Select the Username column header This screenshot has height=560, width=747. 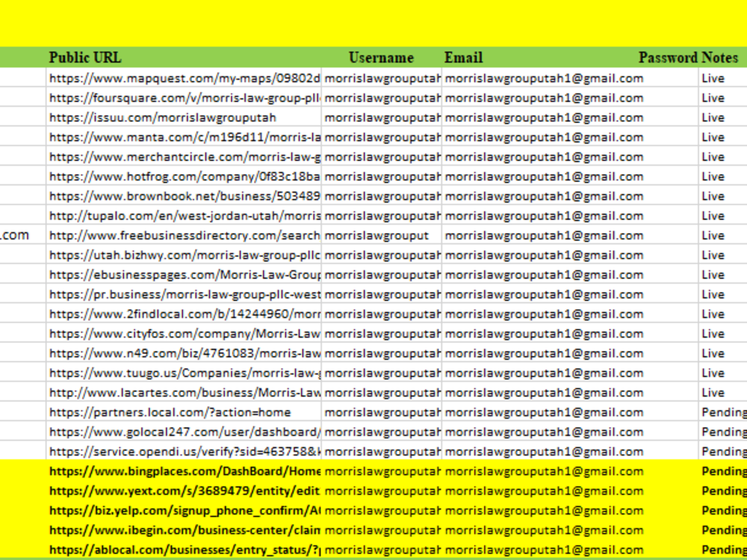click(x=381, y=57)
